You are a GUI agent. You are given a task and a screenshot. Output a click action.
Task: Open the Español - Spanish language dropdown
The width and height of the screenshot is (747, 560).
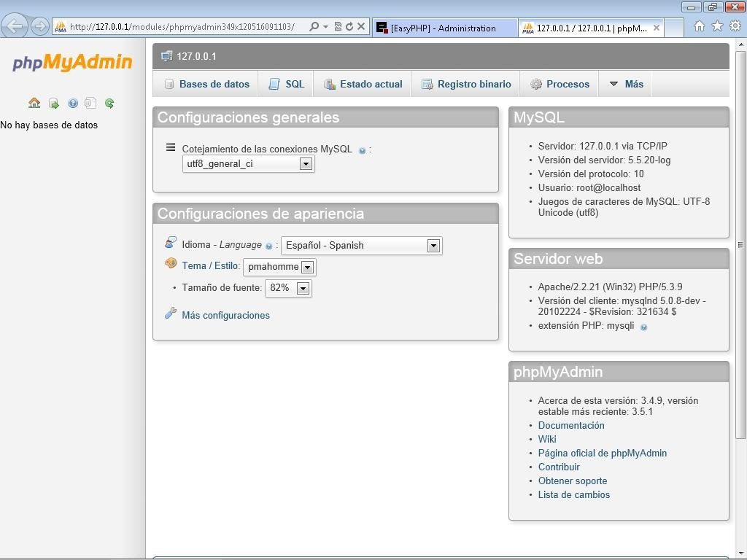(362, 246)
